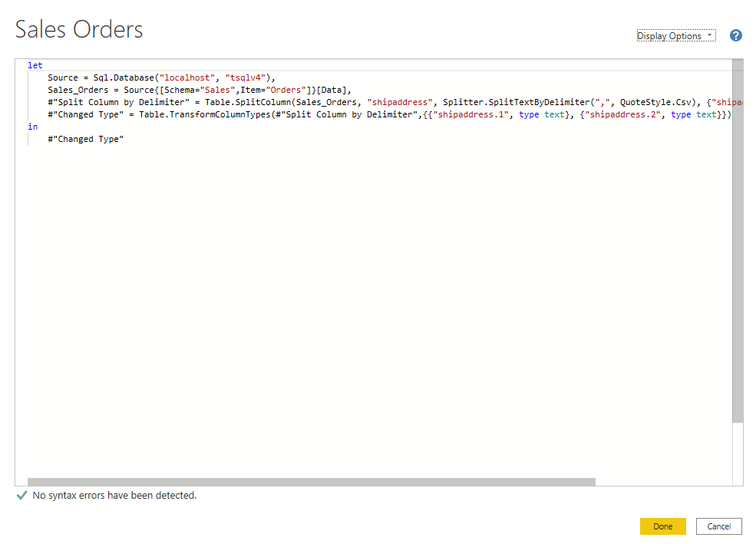
Task: Open the Display Options dropdown
Action: coord(675,35)
